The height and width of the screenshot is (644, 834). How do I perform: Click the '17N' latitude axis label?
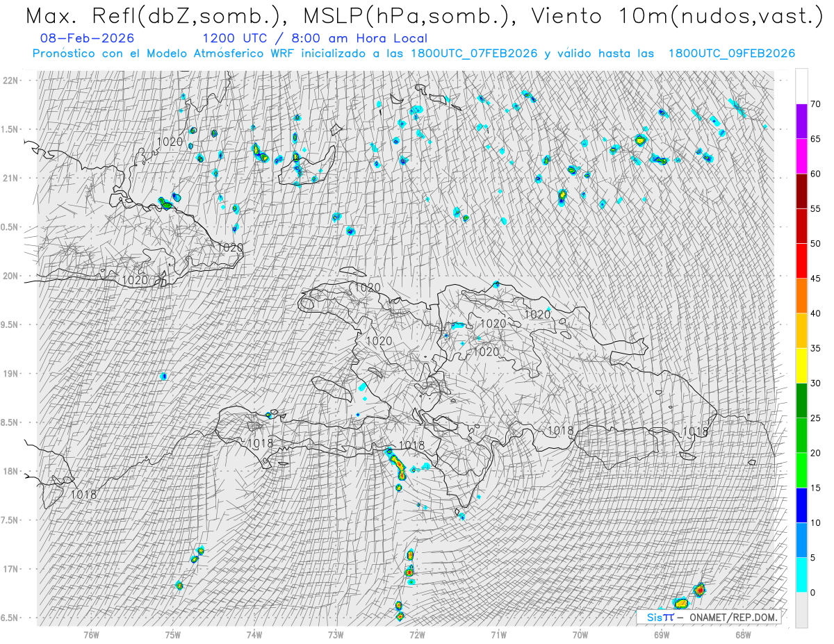coord(12,569)
